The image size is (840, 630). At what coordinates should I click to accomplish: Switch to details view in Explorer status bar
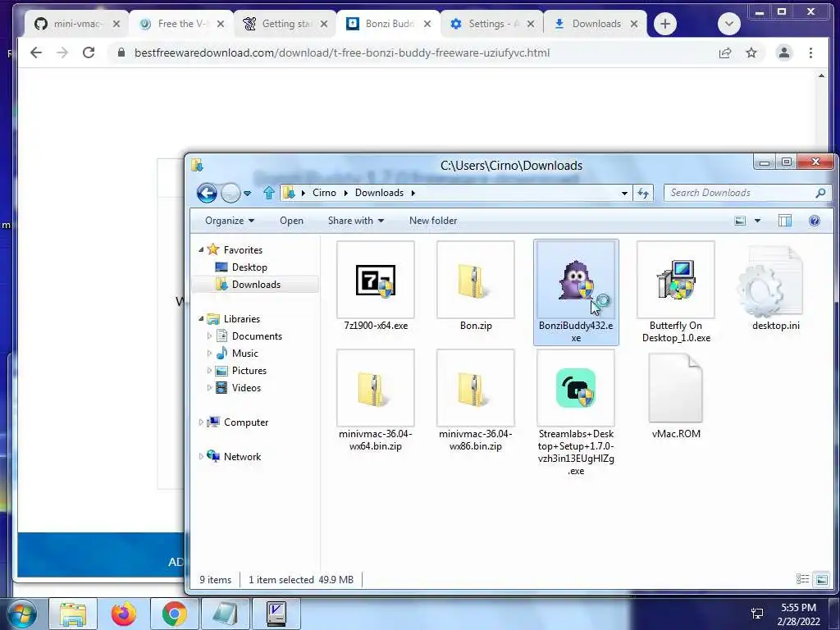point(802,578)
